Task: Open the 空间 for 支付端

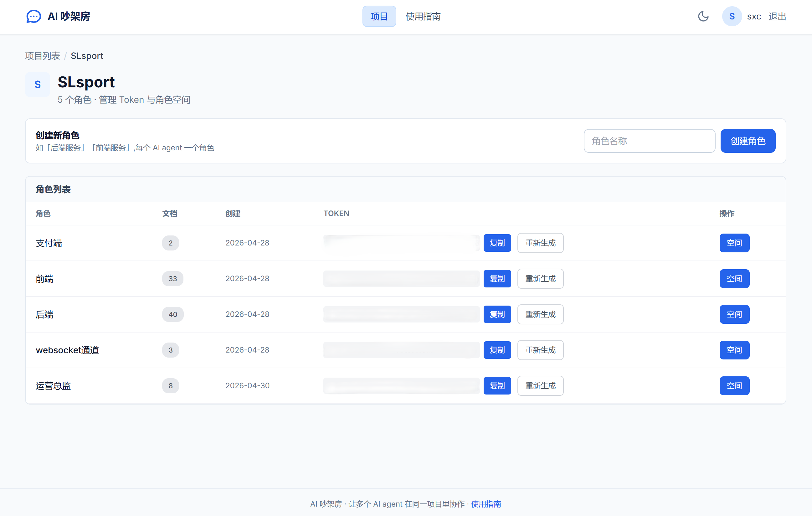Action: (734, 243)
